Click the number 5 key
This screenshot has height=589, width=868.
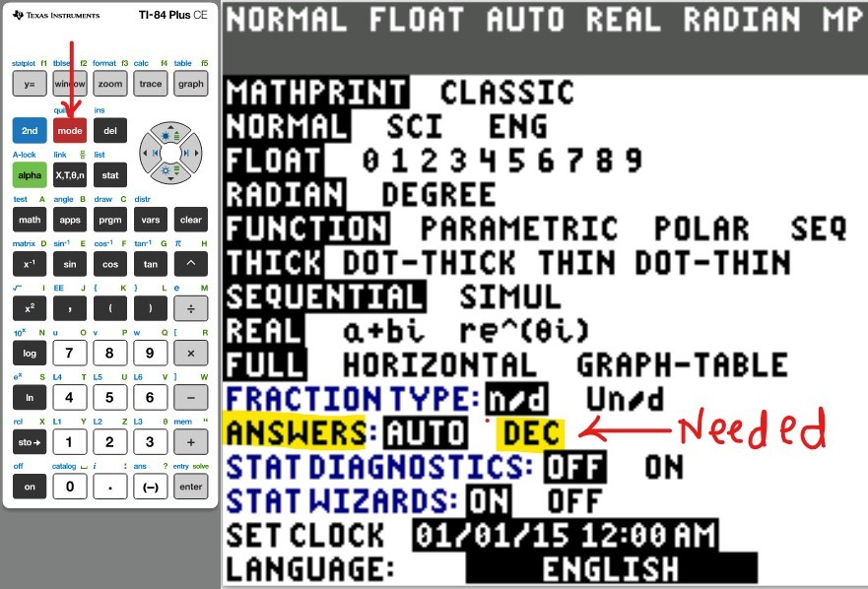click(110, 398)
